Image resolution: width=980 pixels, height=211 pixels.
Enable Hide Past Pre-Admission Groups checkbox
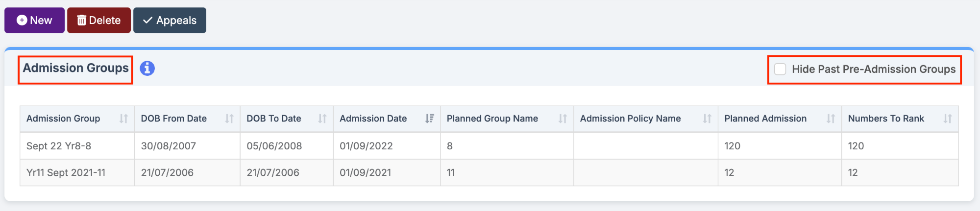pyautogui.click(x=780, y=69)
